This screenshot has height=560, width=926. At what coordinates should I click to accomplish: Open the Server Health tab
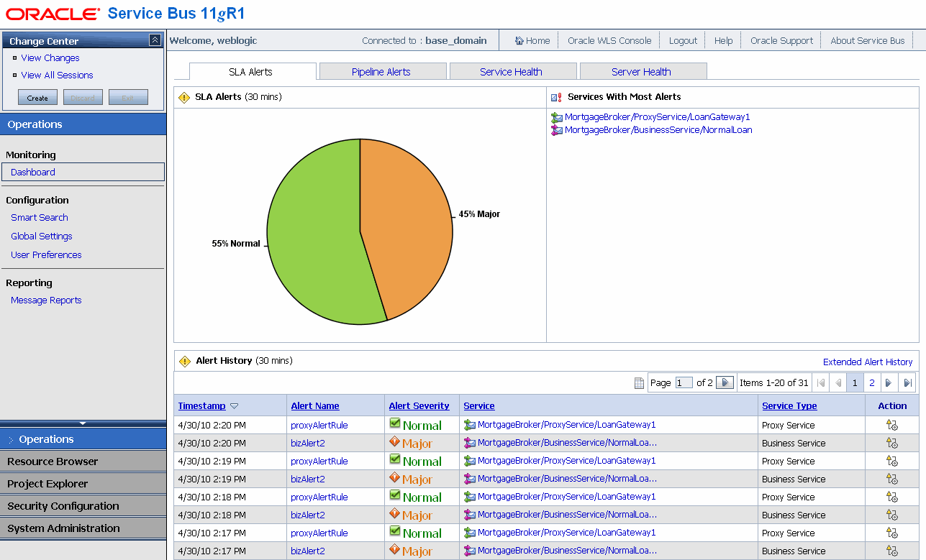[643, 71]
